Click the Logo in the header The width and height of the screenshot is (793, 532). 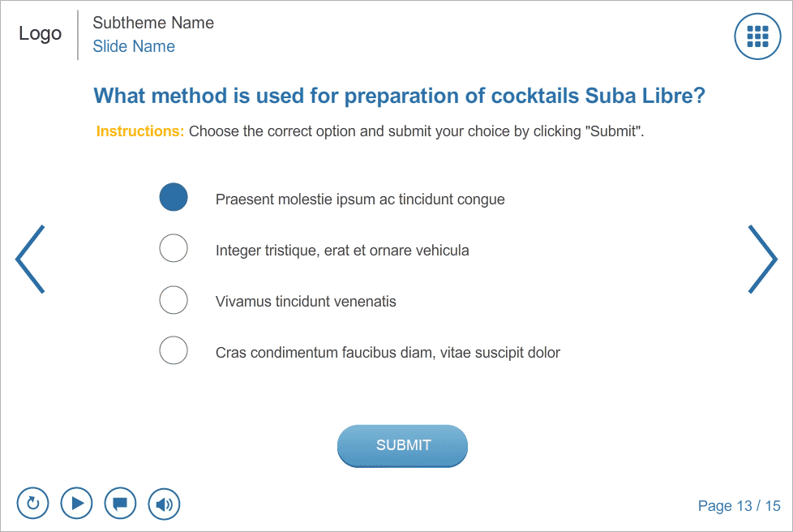coord(41,33)
